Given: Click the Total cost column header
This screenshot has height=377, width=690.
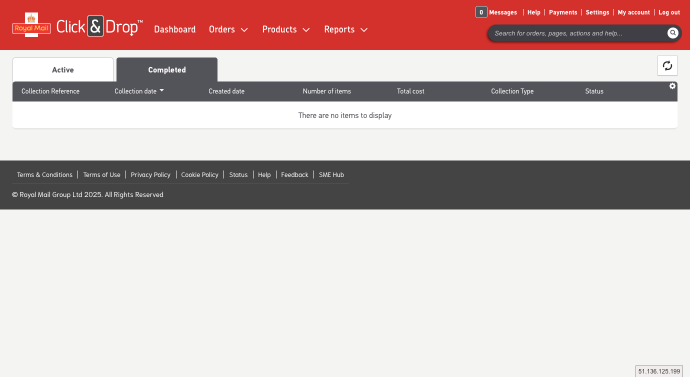Looking at the screenshot, I should click(x=411, y=91).
